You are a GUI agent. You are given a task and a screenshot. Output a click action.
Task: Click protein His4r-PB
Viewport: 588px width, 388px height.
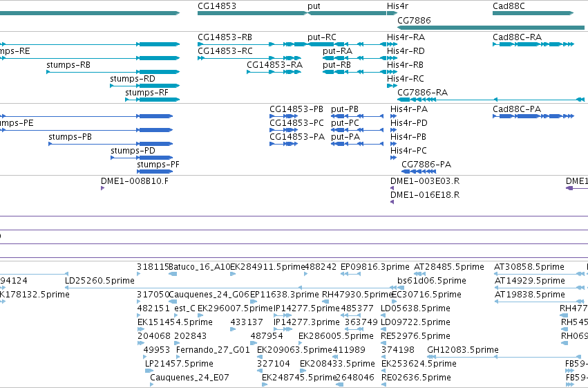coord(393,144)
